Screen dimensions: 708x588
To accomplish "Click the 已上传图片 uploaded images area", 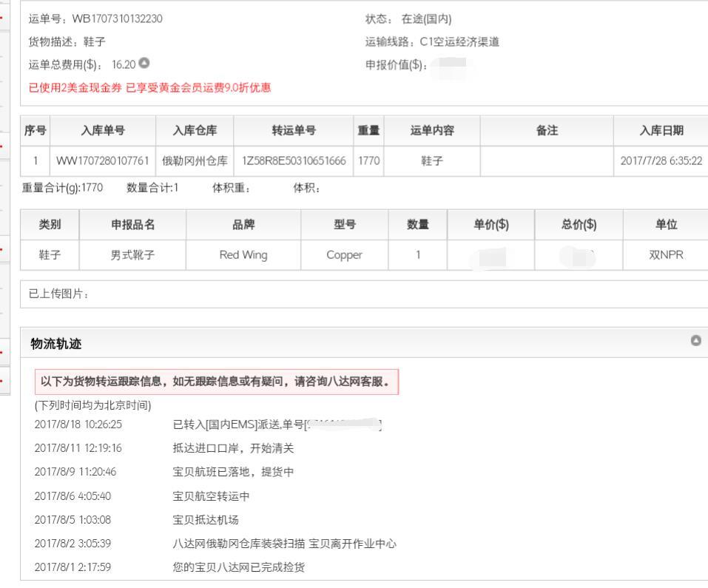I will [59, 294].
